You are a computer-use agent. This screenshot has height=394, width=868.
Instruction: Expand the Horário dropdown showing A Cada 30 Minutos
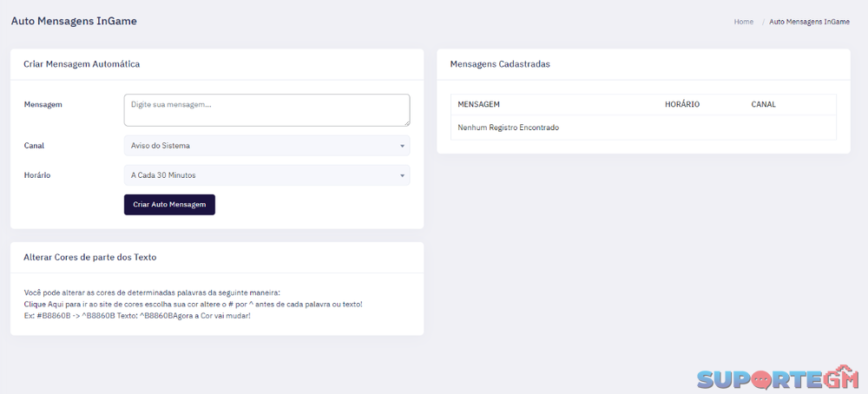click(266, 175)
